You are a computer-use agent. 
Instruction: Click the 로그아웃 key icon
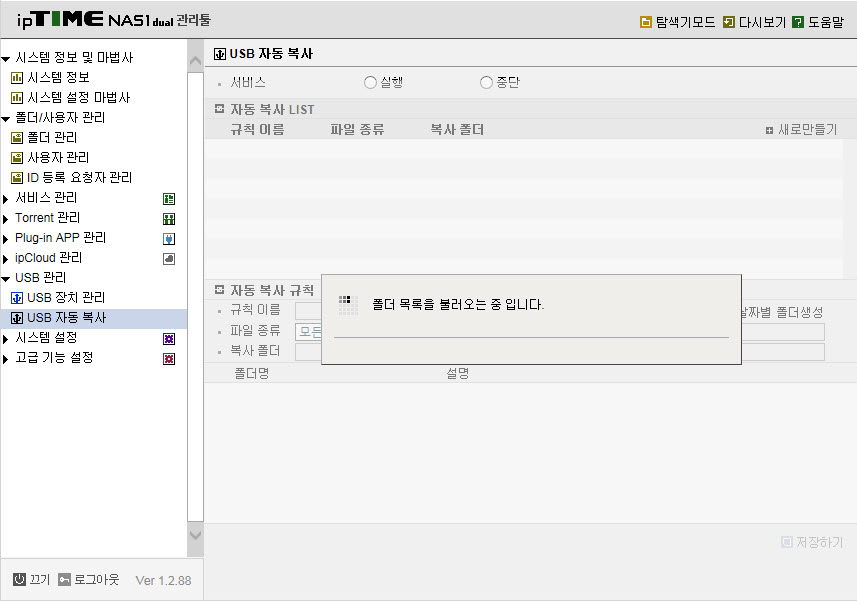(64, 580)
